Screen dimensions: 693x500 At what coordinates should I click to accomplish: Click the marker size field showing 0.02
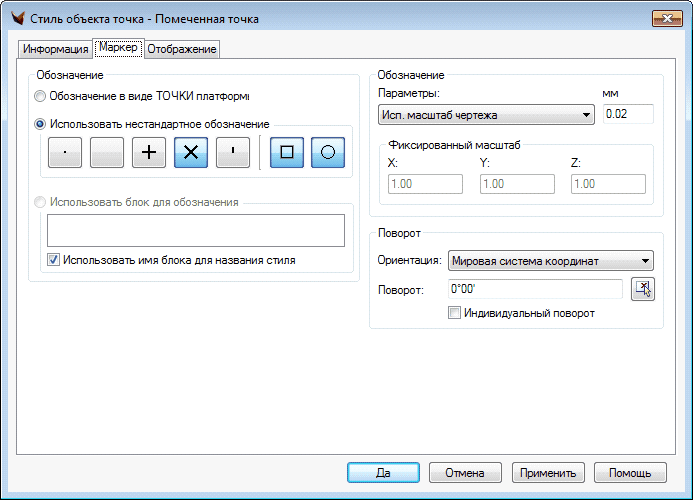tap(628, 114)
